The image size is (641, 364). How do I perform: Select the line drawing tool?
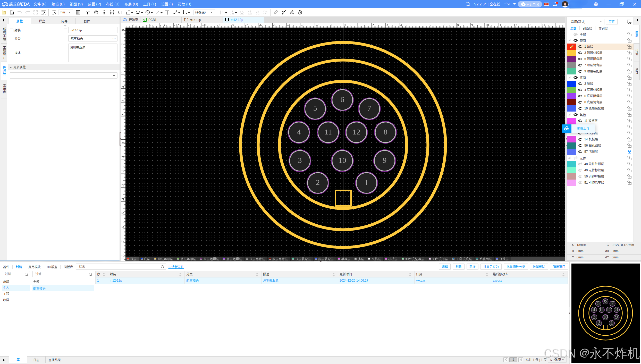(x=157, y=12)
